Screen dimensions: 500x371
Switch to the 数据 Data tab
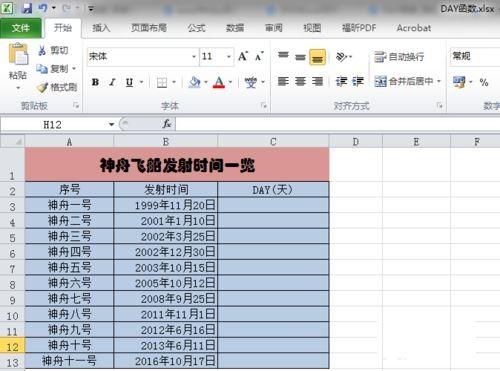[x=235, y=28]
